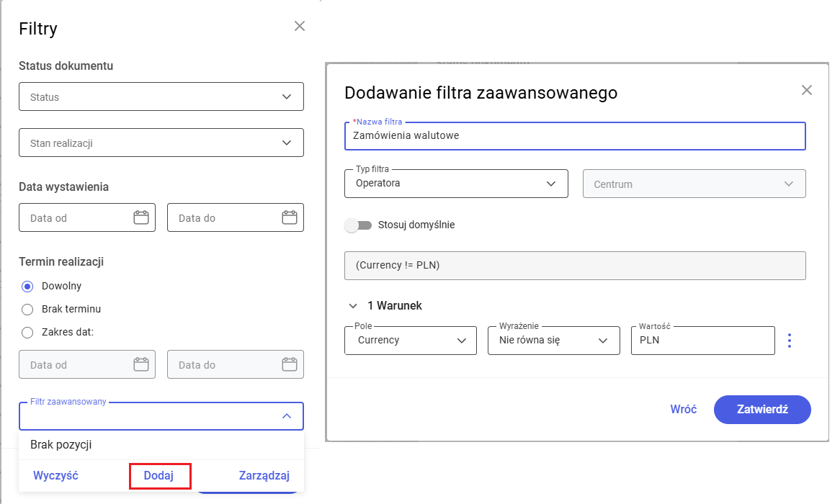Close the Dodawanie filtra zaawansowanego dialog
Screen dimensions: 840x504
[x=806, y=90]
